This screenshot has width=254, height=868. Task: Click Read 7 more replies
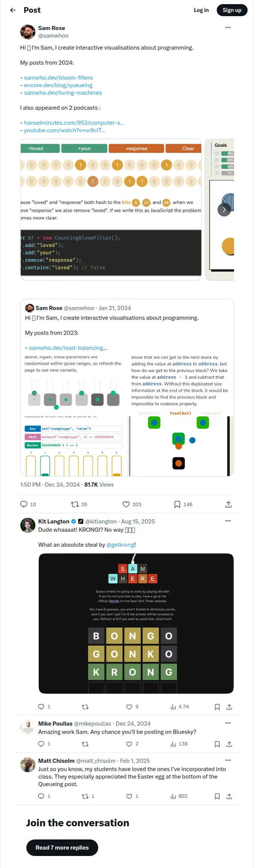tap(62, 848)
